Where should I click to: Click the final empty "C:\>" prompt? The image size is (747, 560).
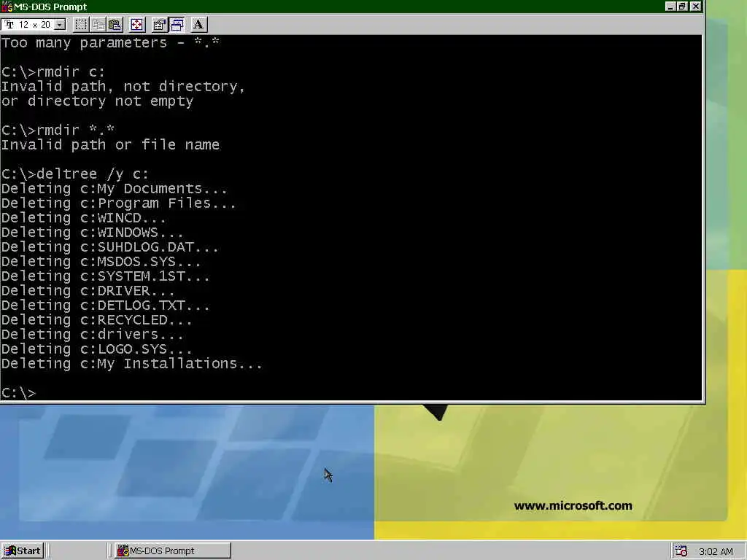click(x=18, y=393)
